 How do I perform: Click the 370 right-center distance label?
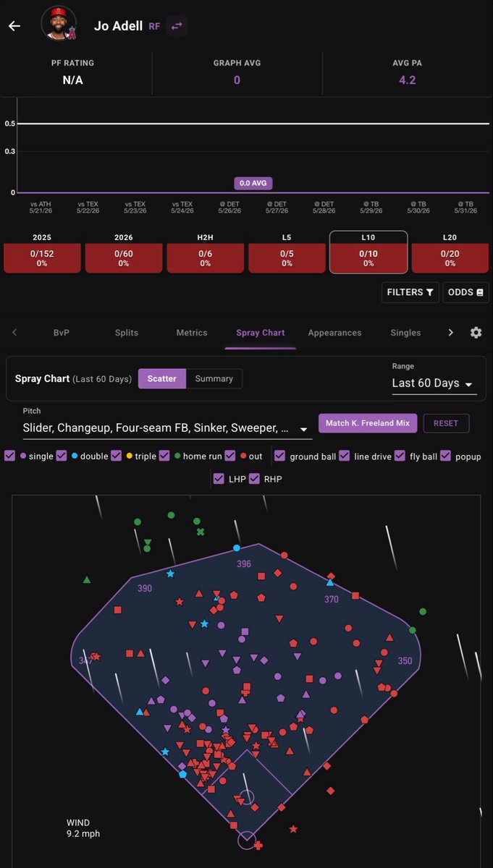tap(331, 600)
